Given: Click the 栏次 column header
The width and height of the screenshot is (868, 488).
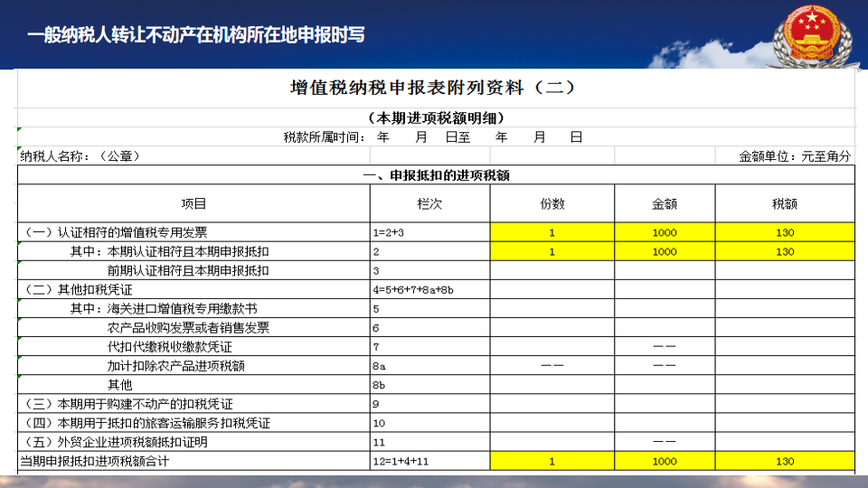Looking at the screenshot, I should pyautogui.click(x=429, y=203).
